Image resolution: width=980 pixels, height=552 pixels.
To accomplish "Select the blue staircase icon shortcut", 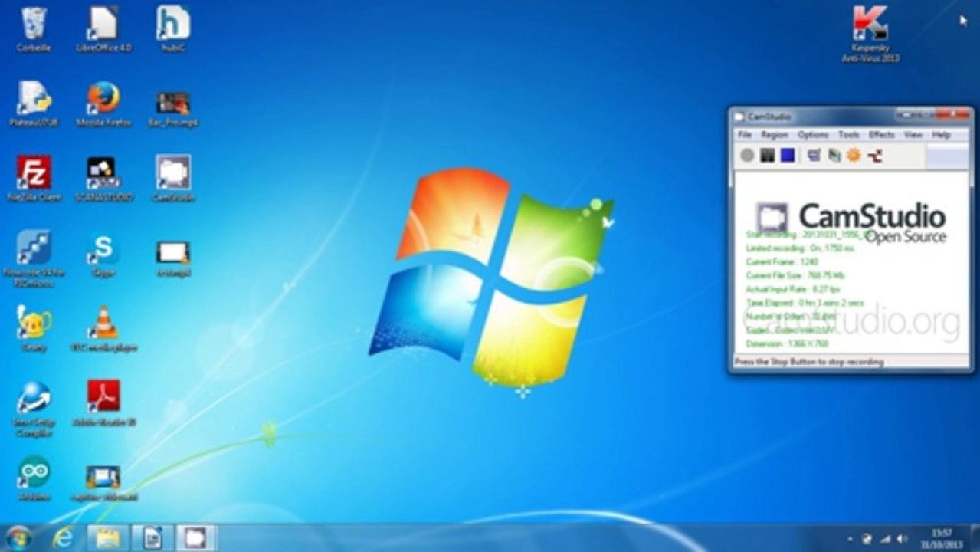I will pos(34,258).
